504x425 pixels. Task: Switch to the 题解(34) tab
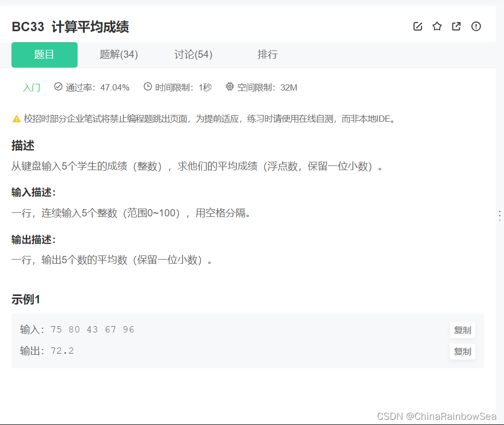pos(119,55)
